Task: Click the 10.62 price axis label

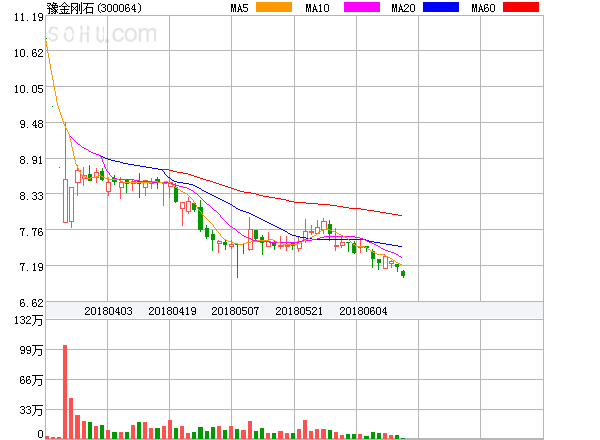Action: tap(29, 53)
